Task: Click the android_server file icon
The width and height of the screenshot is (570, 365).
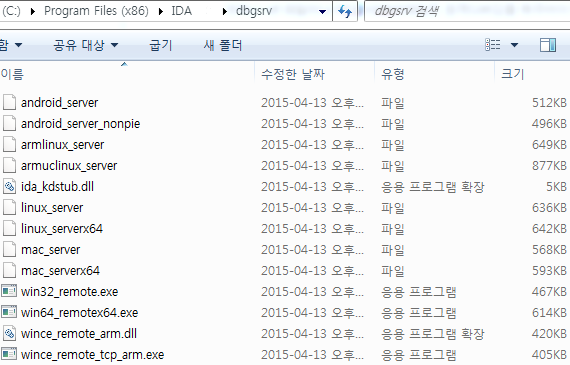Action: pos(9,102)
